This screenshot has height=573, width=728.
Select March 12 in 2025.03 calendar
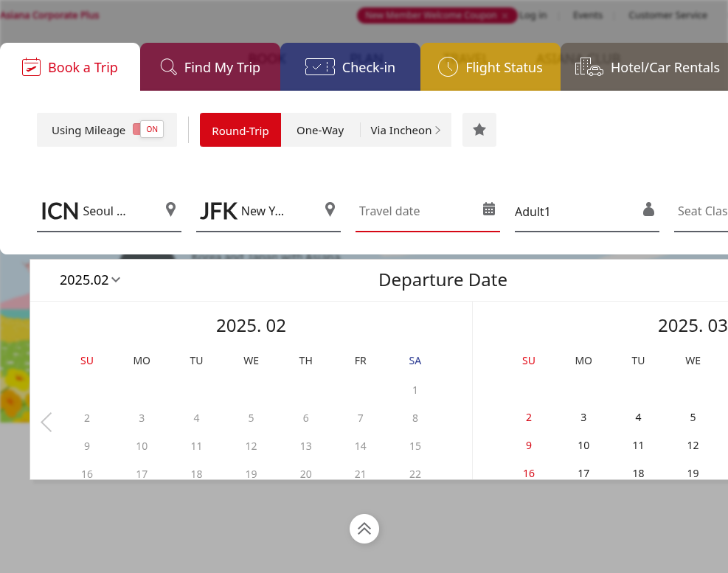coord(693,445)
